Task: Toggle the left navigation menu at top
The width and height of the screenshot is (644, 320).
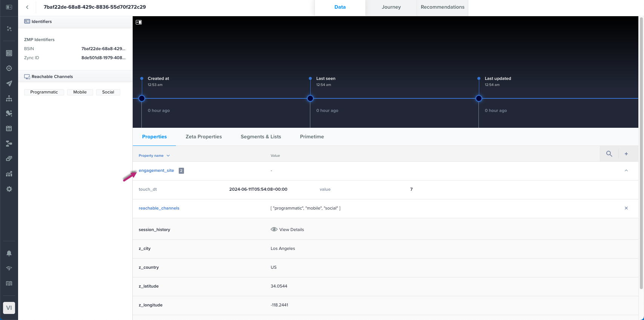Action: coord(9,7)
